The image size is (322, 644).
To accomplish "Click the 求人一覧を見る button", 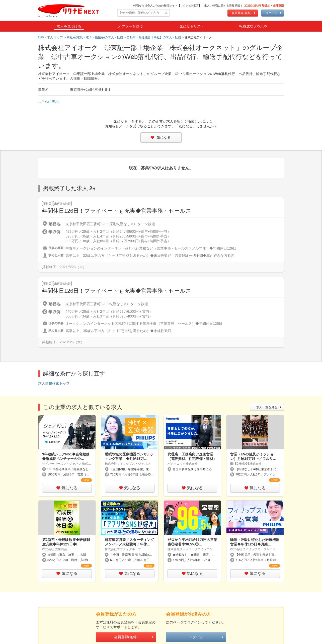I will (x=267, y=407).
